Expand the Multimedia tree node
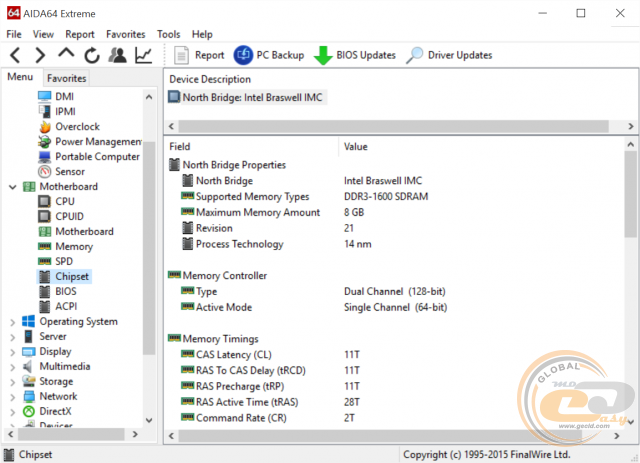Viewport: 640px width, 463px height. click(x=13, y=367)
